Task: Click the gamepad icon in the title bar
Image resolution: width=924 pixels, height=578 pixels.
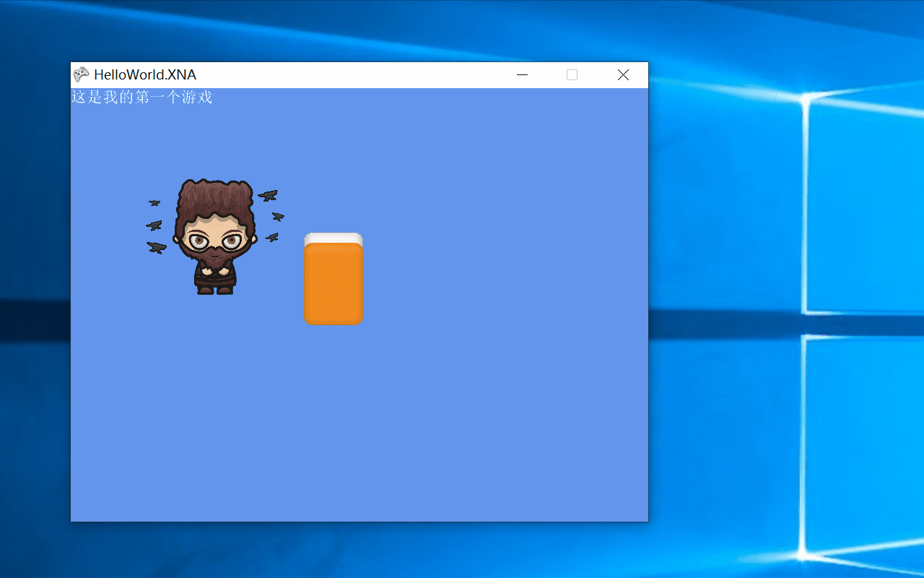Action: click(x=81, y=74)
